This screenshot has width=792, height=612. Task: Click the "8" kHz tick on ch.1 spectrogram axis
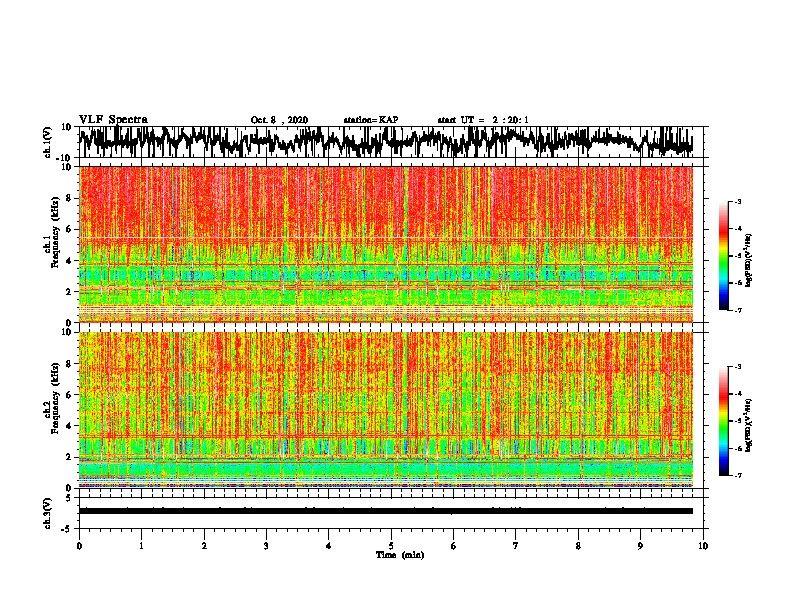70,198
